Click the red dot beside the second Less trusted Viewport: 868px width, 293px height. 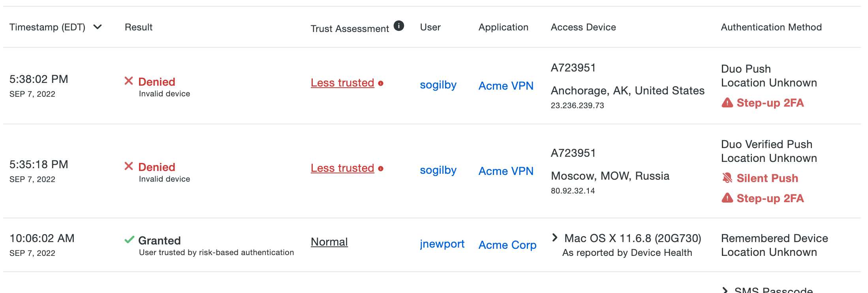381,169
